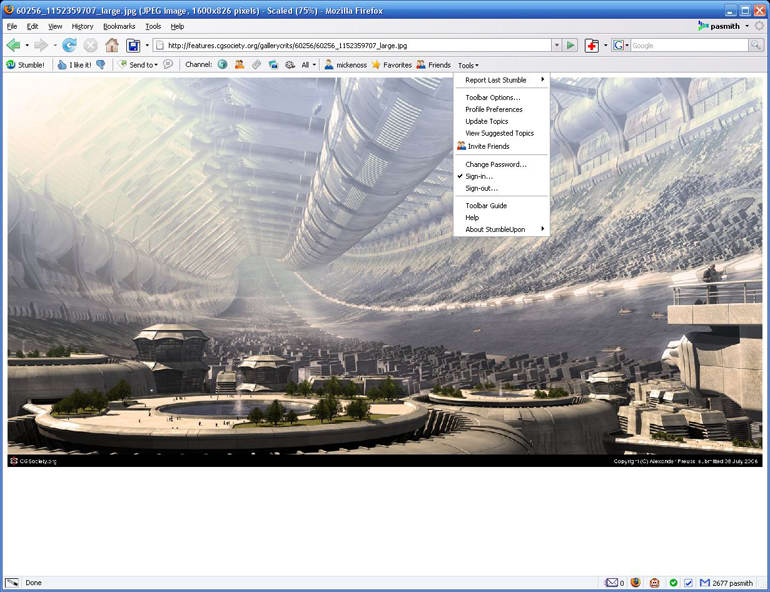
Task: Go back with the green Back arrow
Action: click(x=13, y=46)
